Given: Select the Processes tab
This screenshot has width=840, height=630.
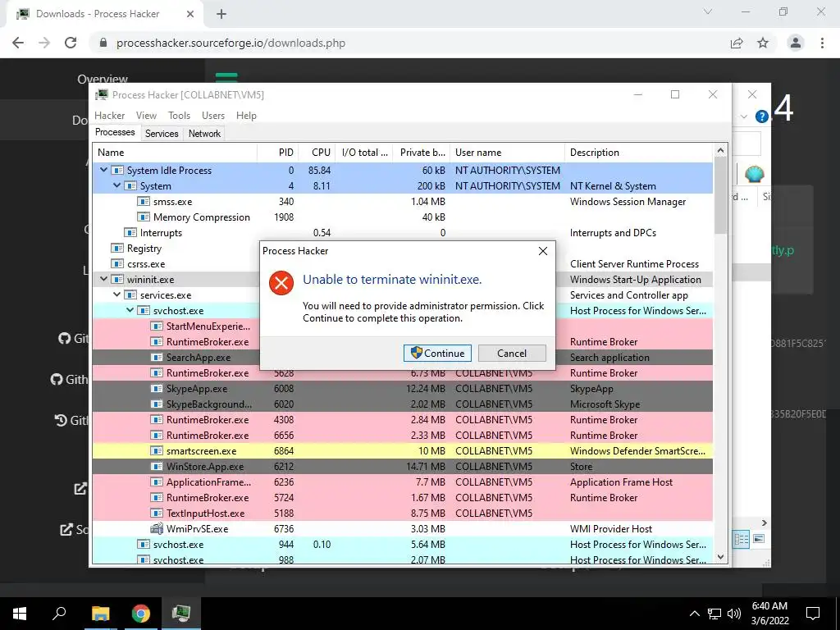Looking at the screenshot, I should point(115,132).
